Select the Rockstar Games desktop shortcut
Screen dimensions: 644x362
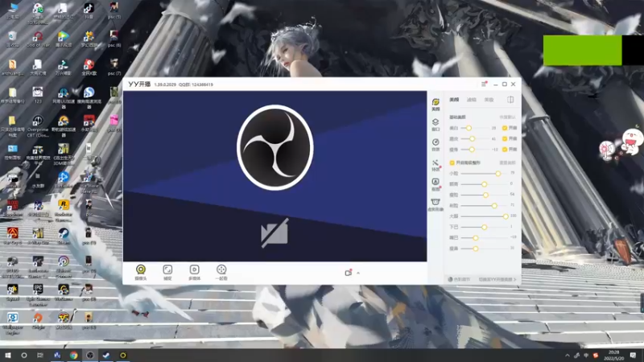[x=64, y=211]
